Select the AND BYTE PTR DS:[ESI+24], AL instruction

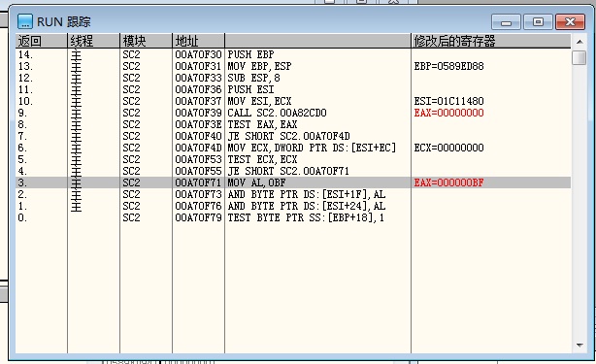[307, 206]
